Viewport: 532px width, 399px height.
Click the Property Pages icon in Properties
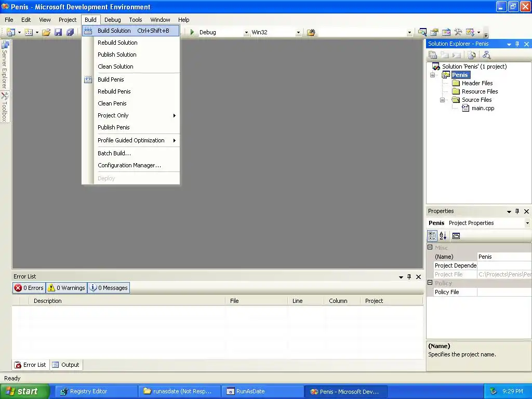[456, 236]
